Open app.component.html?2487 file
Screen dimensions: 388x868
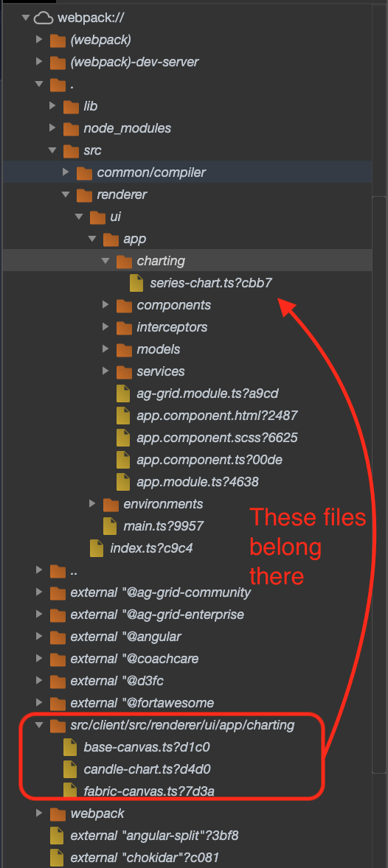click(218, 415)
